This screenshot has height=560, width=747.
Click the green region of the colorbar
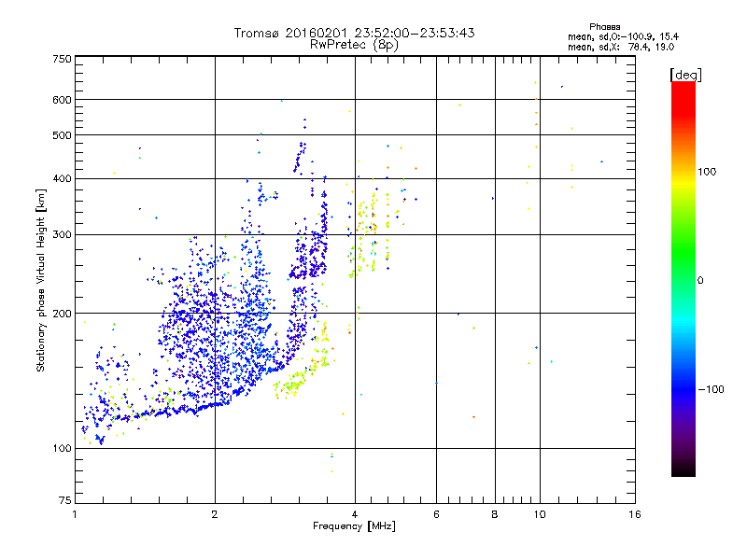[x=684, y=252]
